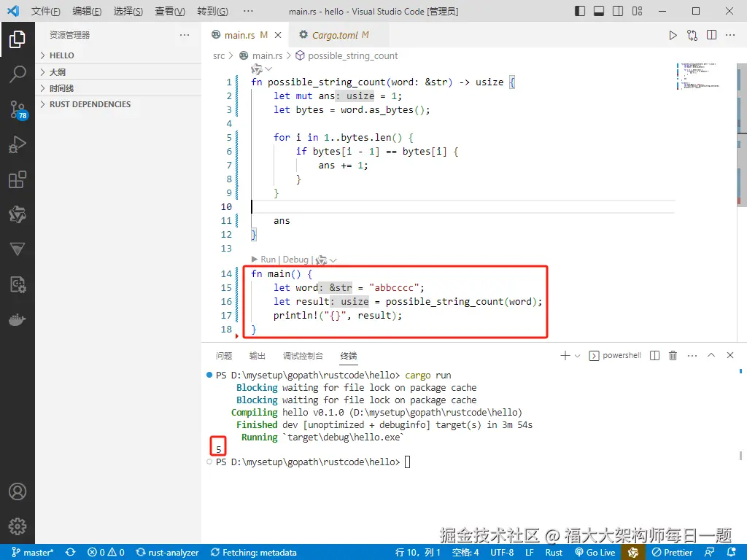The width and height of the screenshot is (747, 560).
Task: Synchronize changes icon in status bar
Action: point(71,553)
